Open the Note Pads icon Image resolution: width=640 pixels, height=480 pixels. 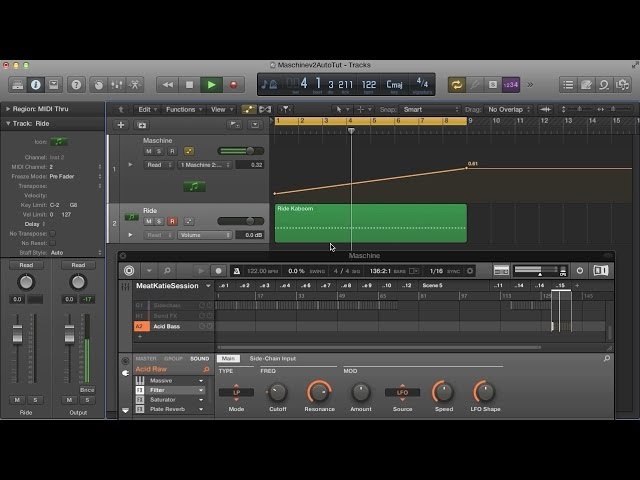click(586, 84)
